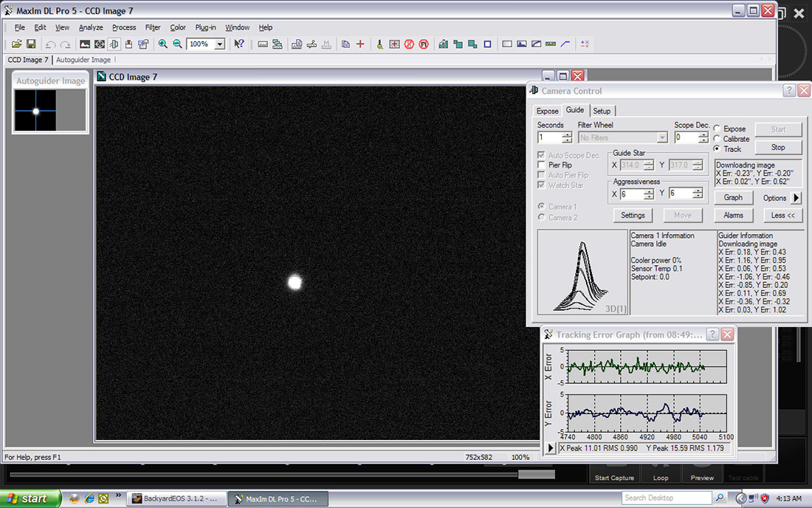Click the line profile graph icon
The height and width of the screenshot is (508, 812).
(x=565, y=44)
